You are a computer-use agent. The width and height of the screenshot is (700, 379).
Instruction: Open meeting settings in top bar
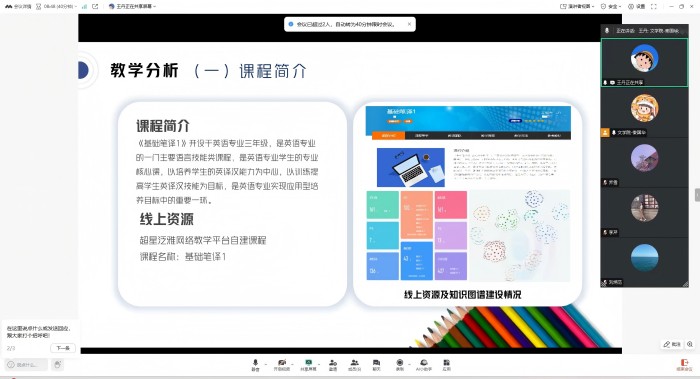pyautogui.click(x=637, y=6)
